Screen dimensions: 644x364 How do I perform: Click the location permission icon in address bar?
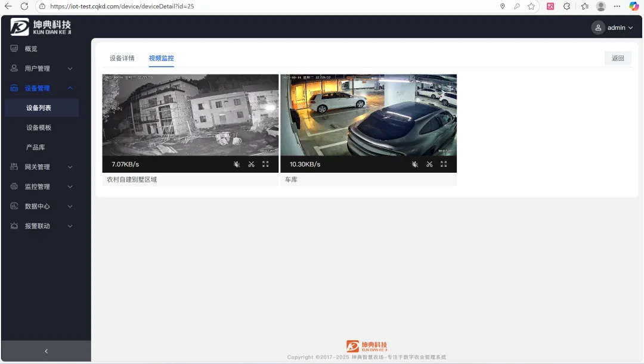(502, 6)
